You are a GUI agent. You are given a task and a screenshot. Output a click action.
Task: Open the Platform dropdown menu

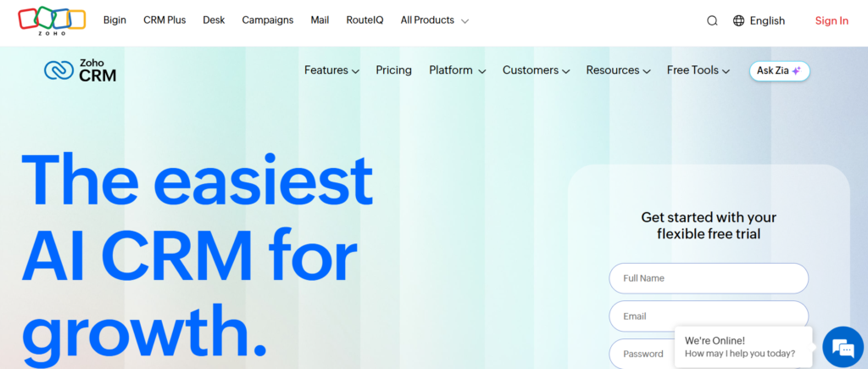457,70
